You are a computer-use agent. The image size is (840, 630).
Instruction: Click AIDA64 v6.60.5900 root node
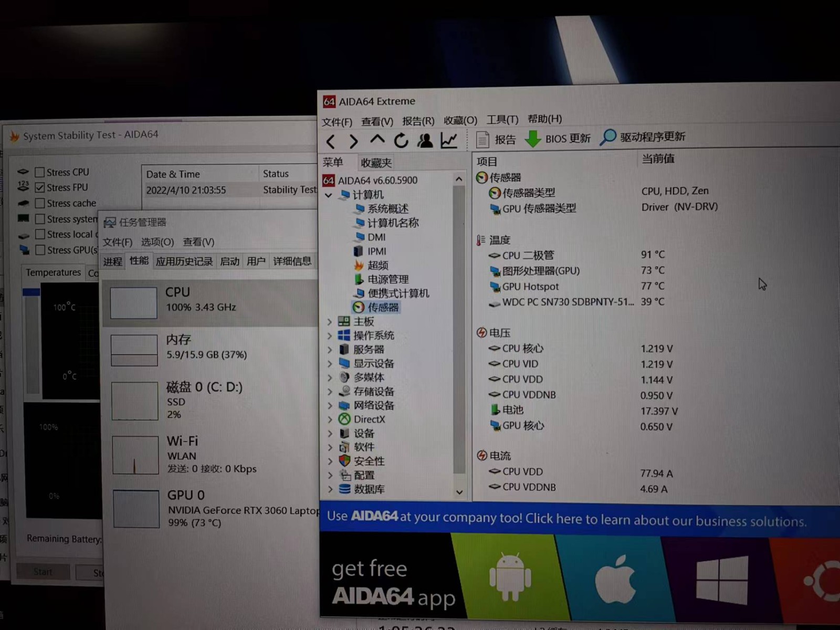click(x=377, y=181)
